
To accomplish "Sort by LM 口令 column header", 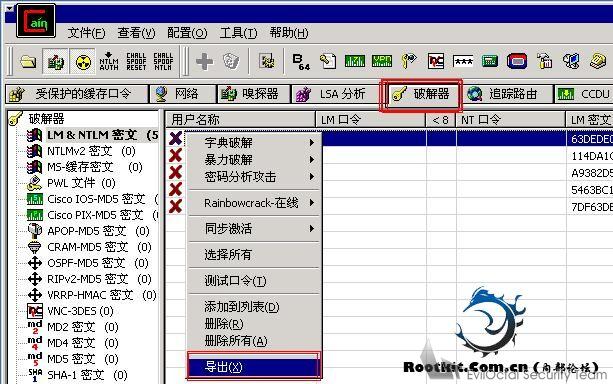I will click(x=371, y=119).
